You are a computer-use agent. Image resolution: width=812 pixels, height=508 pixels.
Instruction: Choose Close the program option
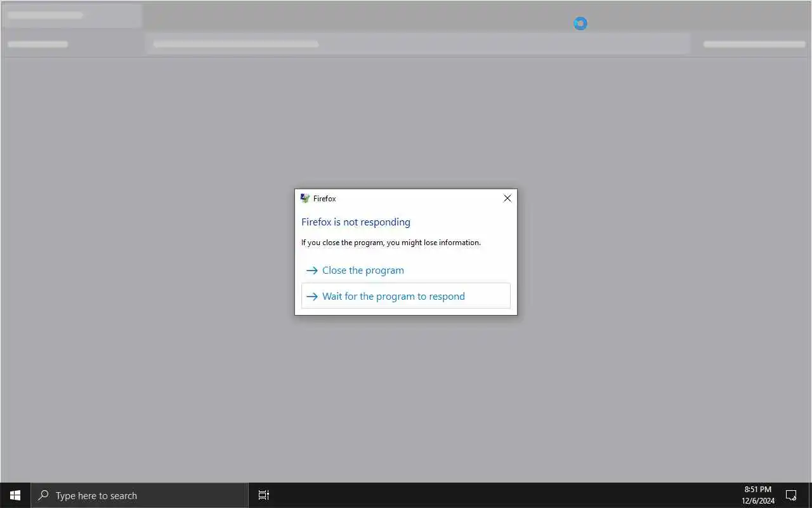click(x=405, y=270)
